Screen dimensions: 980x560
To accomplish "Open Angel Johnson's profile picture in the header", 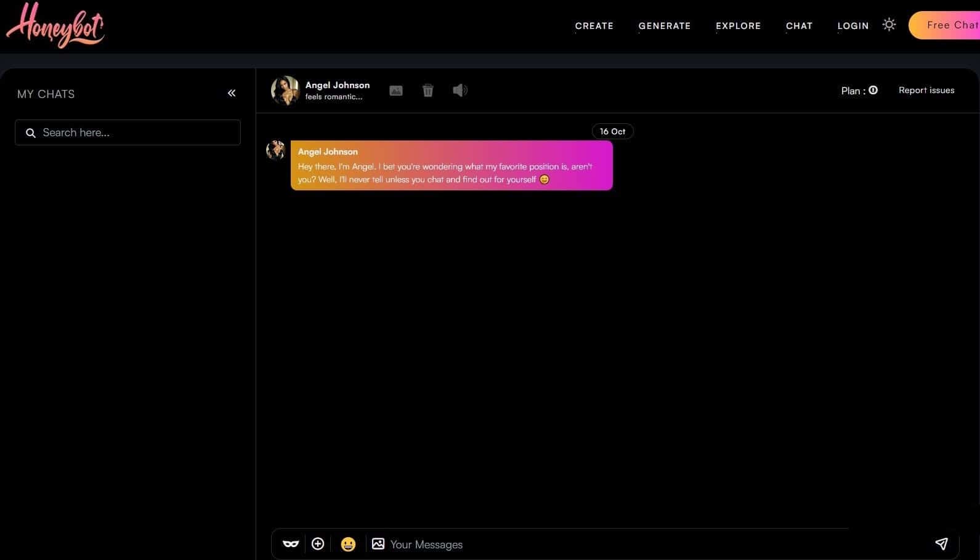I will [285, 91].
